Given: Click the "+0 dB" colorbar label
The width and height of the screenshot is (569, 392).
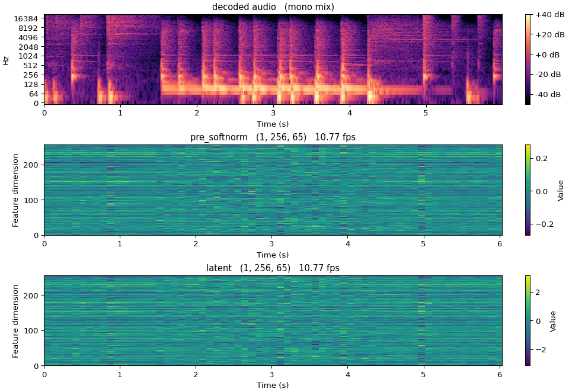Looking at the screenshot, I should (x=547, y=54).
